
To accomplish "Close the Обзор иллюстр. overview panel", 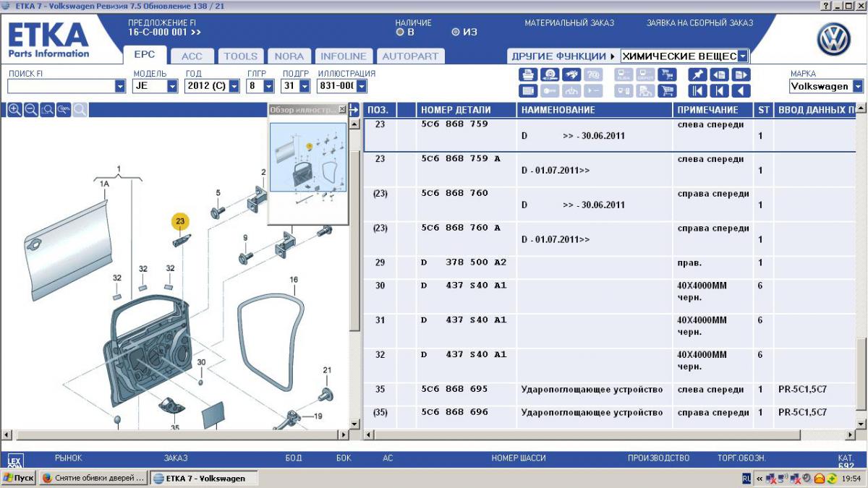I will point(342,110).
